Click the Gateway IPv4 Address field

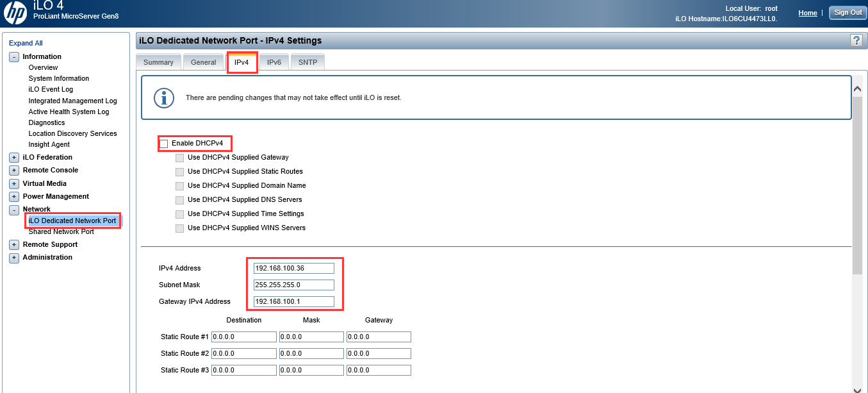tap(294, 301)
